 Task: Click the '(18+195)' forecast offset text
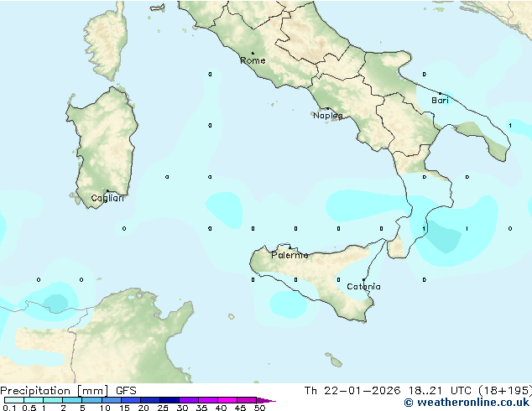click(505, 391)
